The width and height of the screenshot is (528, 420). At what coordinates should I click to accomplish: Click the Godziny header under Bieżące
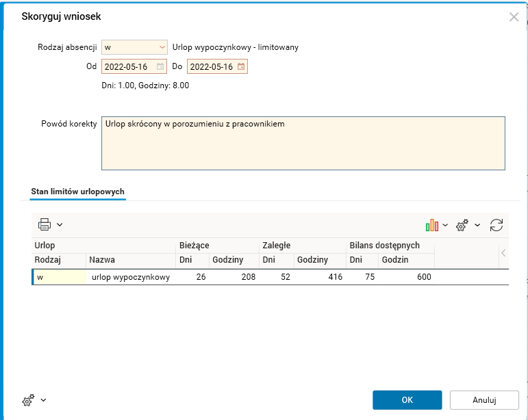[234, 260]
